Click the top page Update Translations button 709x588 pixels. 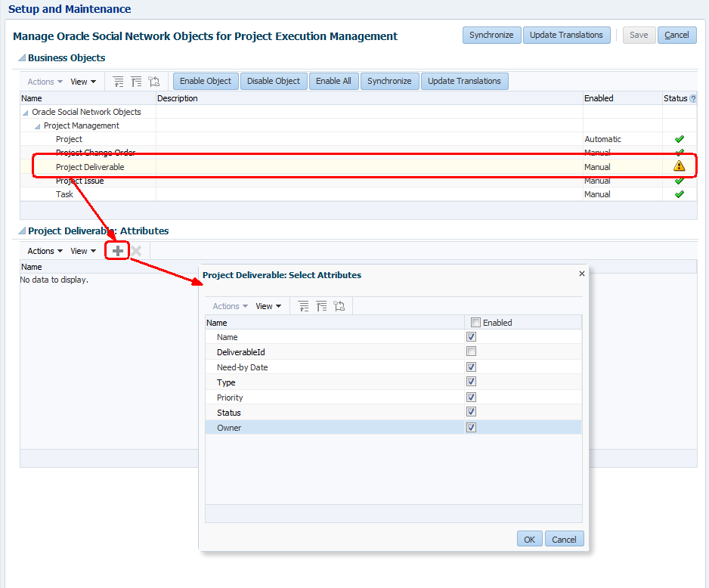567,36
